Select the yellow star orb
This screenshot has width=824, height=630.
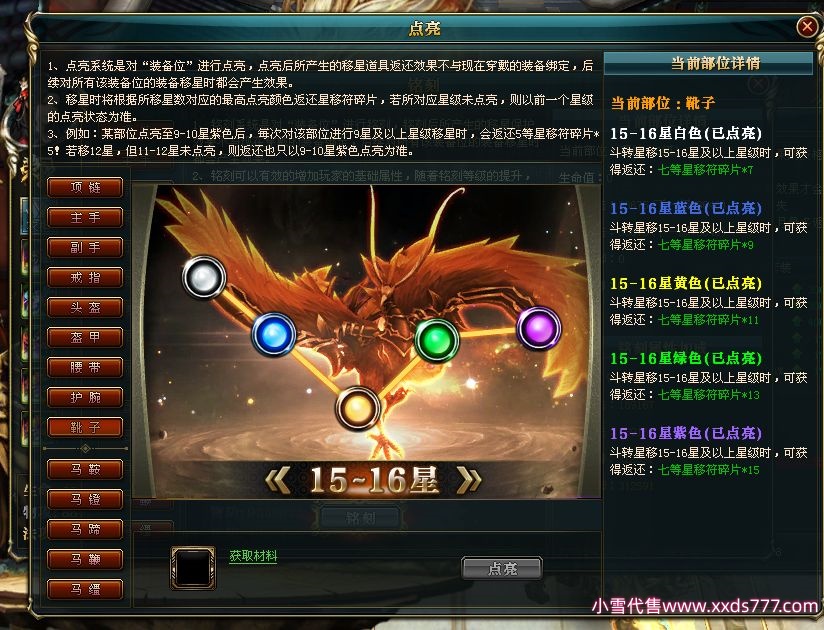[357, 408]
